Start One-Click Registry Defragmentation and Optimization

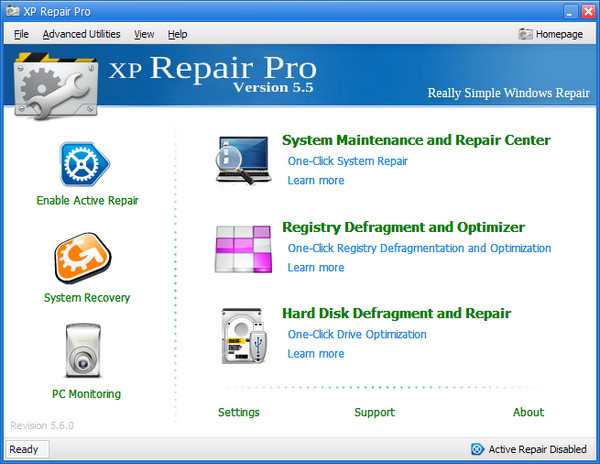pos(419,248)
